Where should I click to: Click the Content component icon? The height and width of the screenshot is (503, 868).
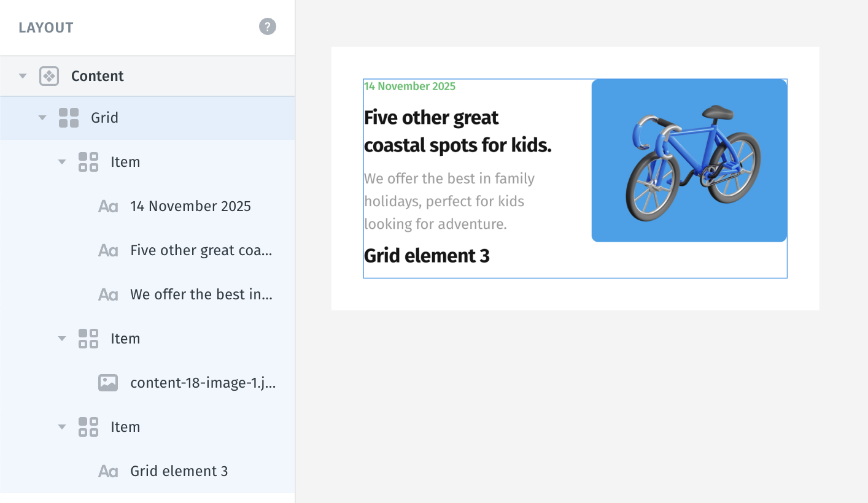pyautogui.click(x=49, y=76)
